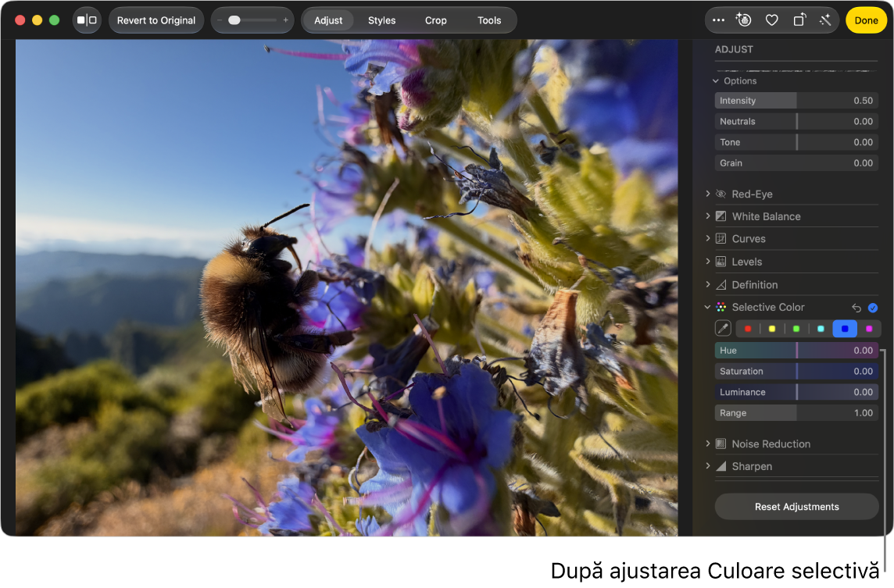Click the zoom-in plus icon
894x588 pixels.
pyautogui.click(x=286, y=20)
